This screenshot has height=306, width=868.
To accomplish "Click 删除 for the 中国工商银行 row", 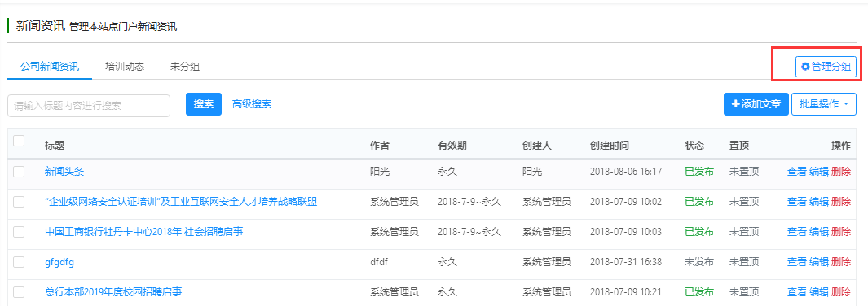I will point(841,232).
